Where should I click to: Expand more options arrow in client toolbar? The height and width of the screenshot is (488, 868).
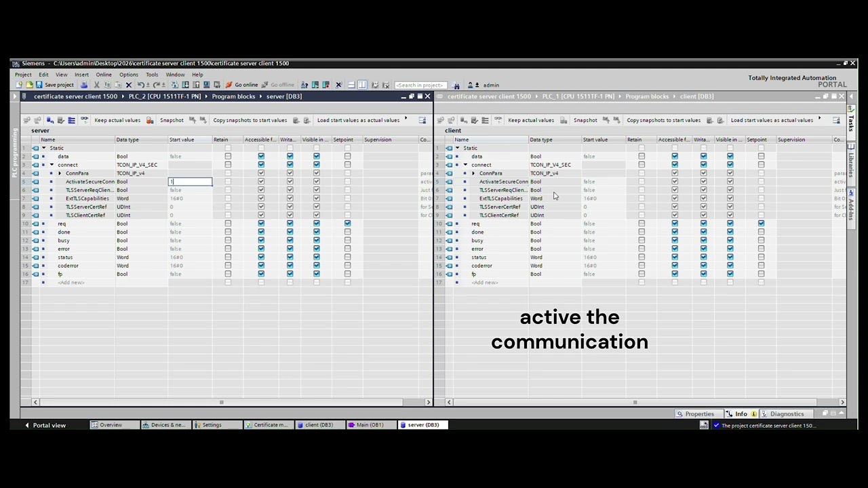click(x=819, y=119)
